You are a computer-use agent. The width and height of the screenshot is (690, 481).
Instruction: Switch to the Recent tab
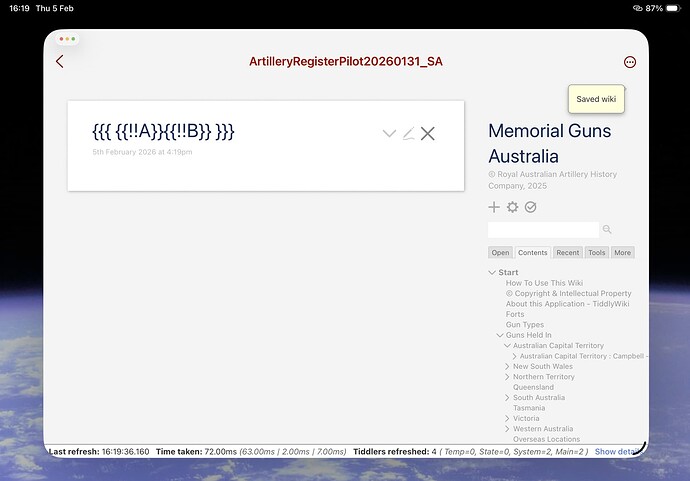(567, 253)
